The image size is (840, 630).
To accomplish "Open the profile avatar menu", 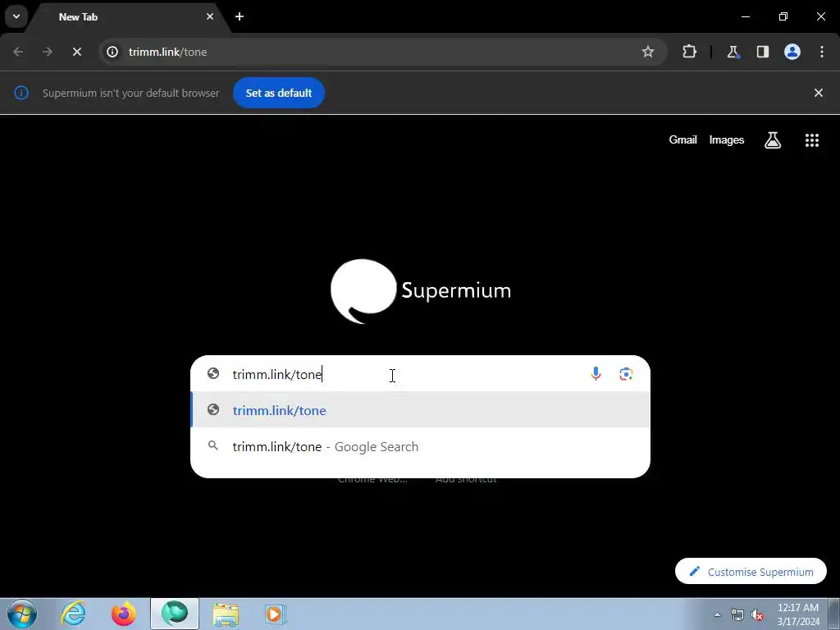I will point(792,52).
